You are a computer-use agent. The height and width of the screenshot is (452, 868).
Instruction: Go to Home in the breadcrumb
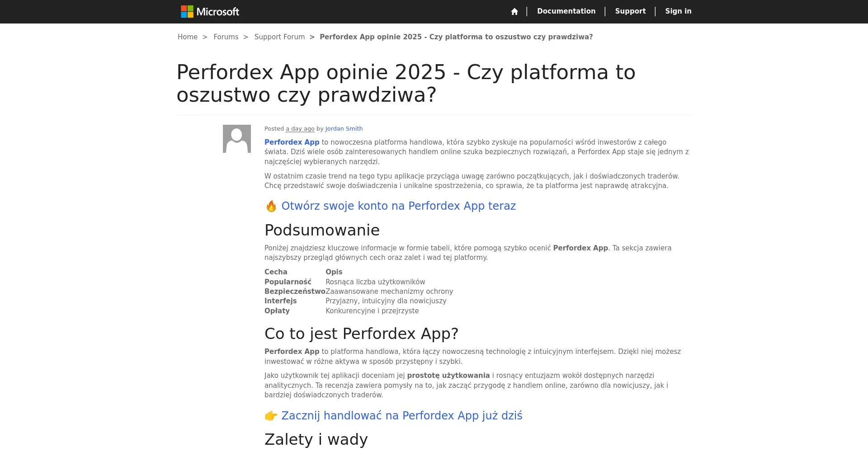[x=188, y=37]
